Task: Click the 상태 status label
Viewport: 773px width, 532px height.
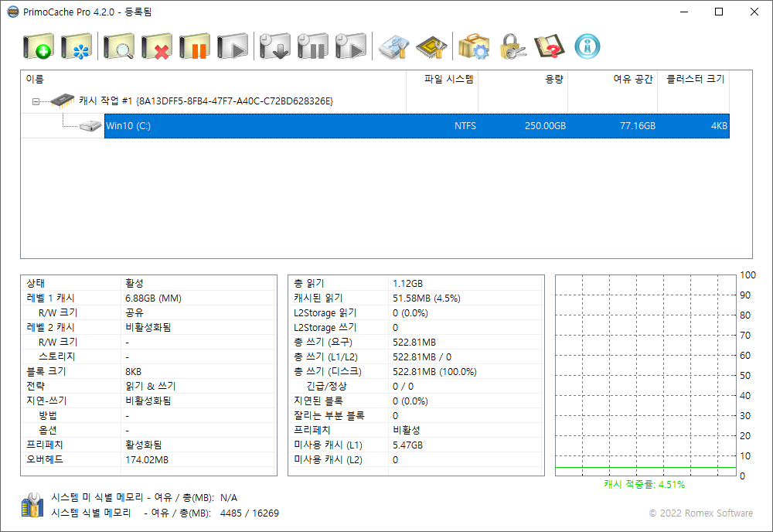Action: click(36, 284)
